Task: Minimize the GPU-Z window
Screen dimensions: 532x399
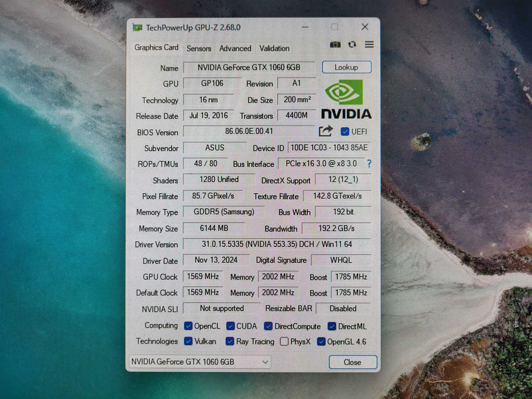Action: pos(305,27)
